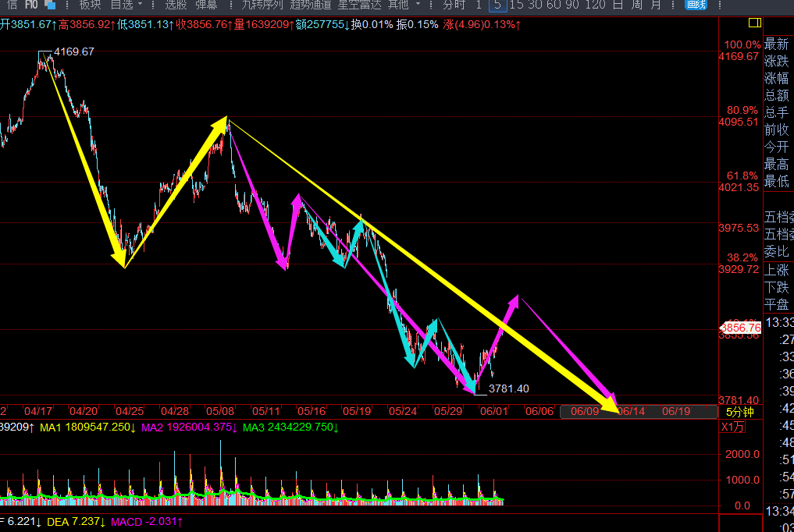Click the 委比 row in the quote panel
Screen dimensions: 794x532
point(777,251)
